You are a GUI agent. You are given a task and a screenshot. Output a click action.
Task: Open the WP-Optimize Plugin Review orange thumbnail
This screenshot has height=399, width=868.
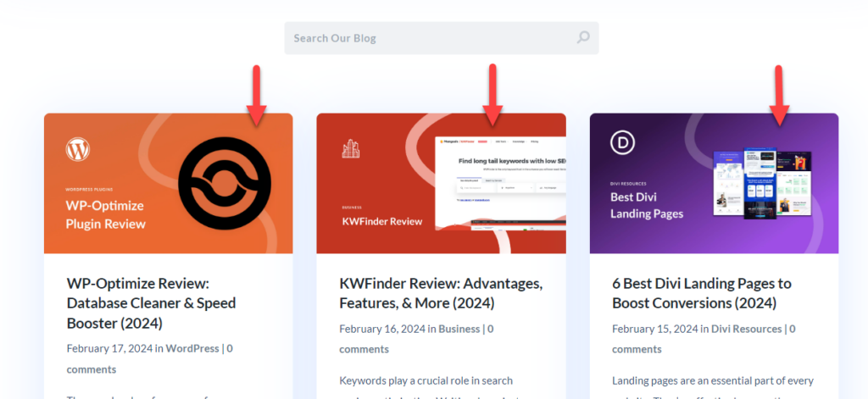(x=169, y=183)
